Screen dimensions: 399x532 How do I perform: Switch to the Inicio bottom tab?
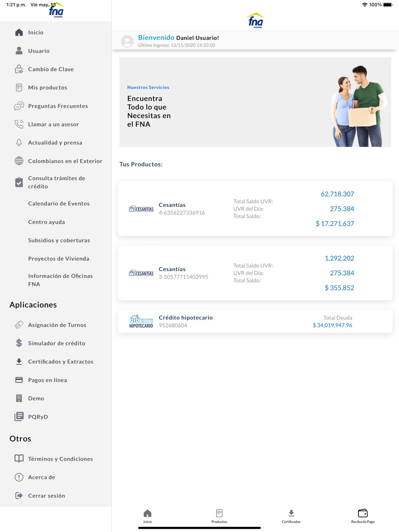pos(148,516)
